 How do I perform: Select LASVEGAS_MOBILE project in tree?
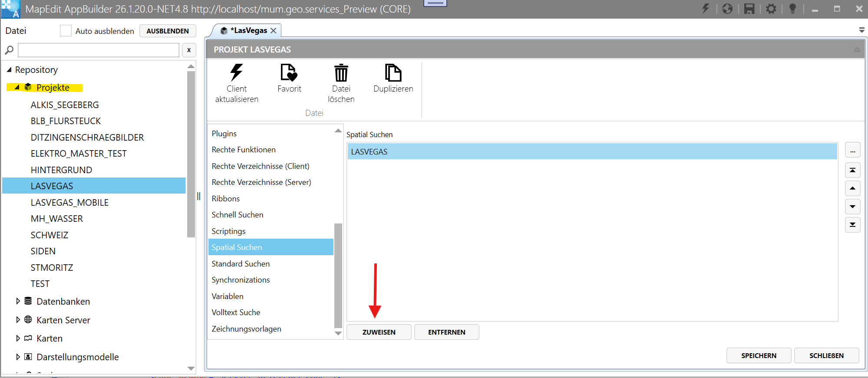click(69, 203)
